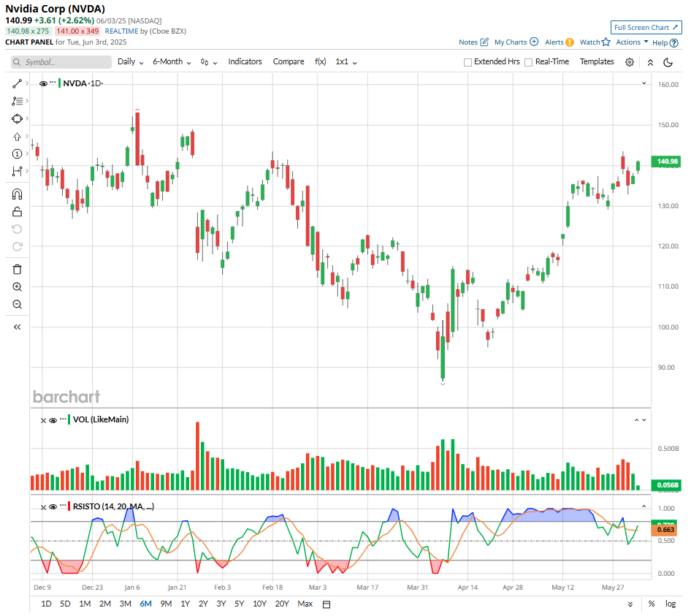
Task: Zoom out of the chart
Action: 18,305
